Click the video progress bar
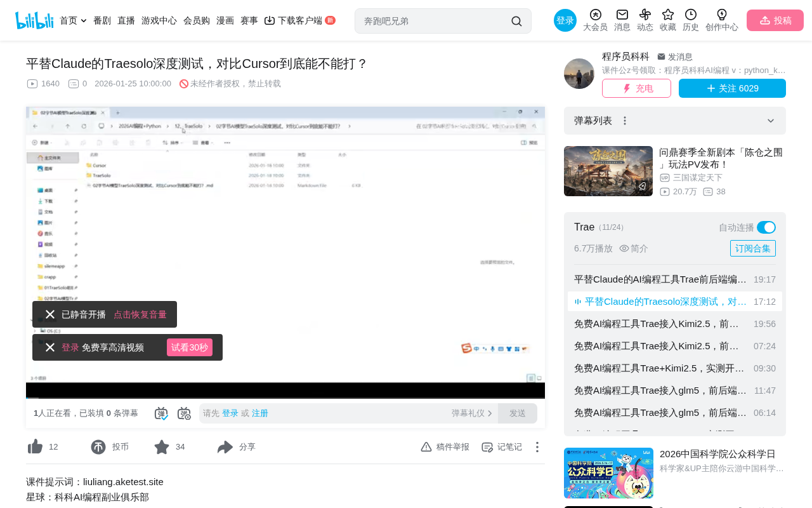Viewport: 812px width, 508px height. 285,398
